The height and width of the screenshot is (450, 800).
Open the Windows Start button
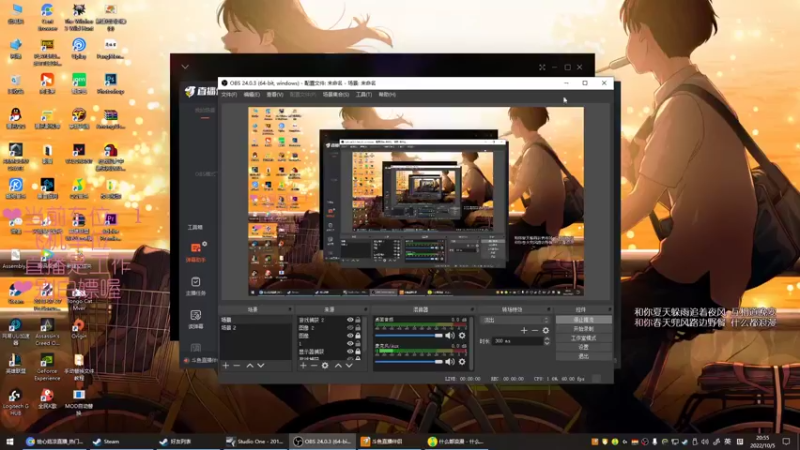[10, 441]
